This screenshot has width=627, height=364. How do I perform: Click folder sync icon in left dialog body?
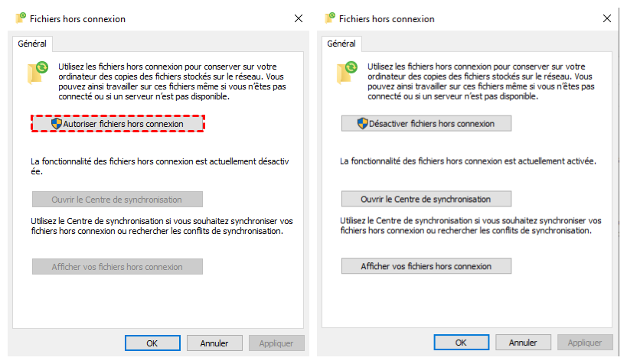39,72
